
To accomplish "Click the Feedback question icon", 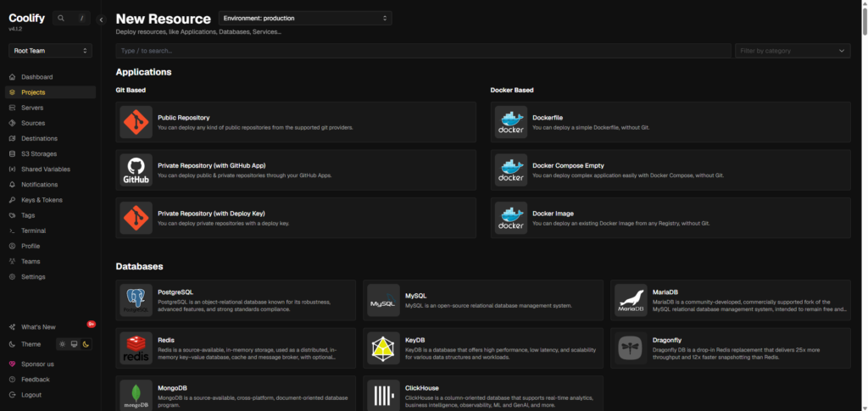I will 12,380.
